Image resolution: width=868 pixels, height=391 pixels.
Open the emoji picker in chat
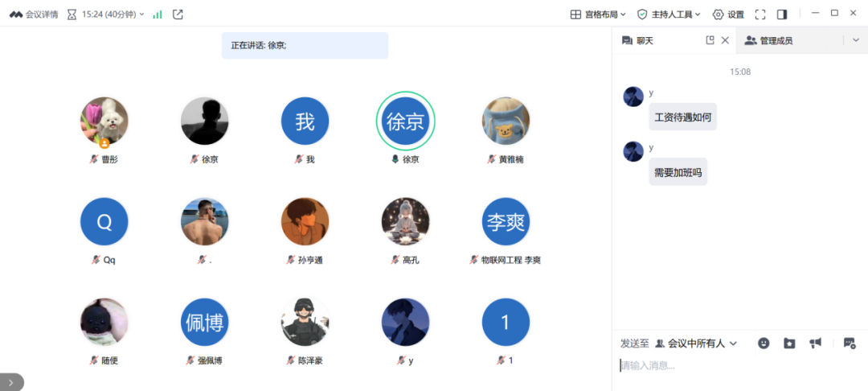click(x=764, y=344)
